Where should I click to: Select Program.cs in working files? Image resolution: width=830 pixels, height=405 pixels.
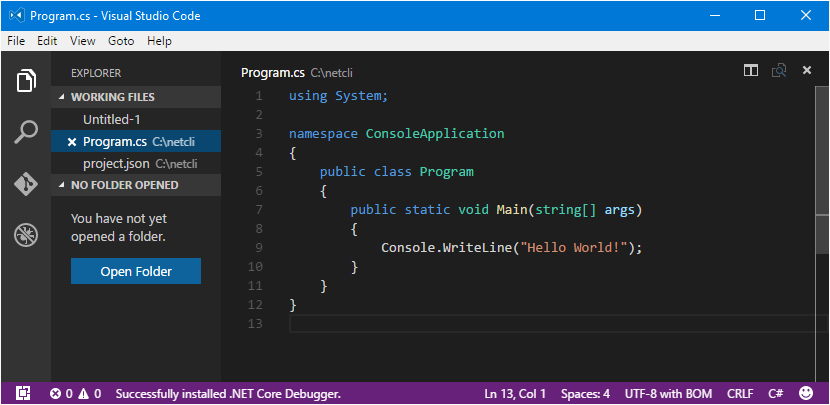click(x=136, y=141)
